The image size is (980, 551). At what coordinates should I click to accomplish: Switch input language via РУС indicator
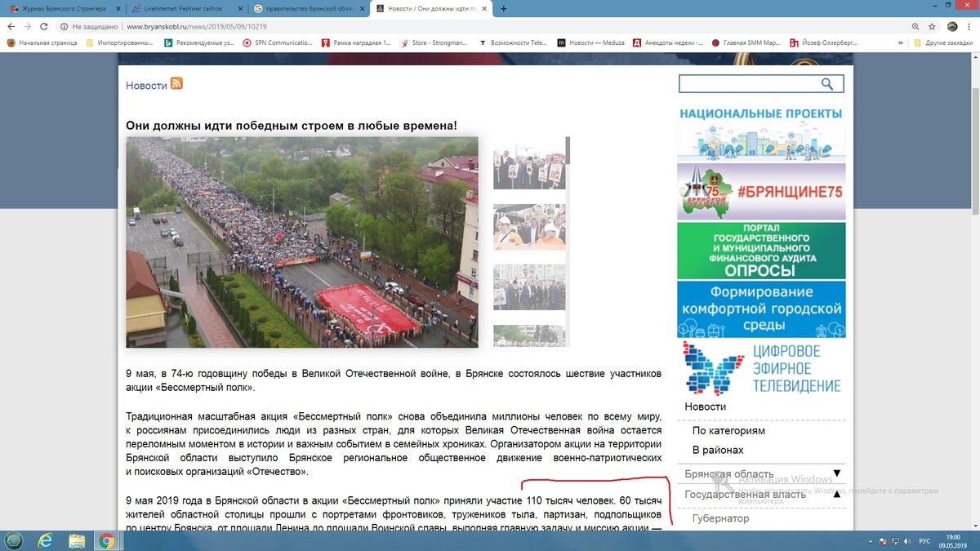pyautogui.click(x=925, y=541)
